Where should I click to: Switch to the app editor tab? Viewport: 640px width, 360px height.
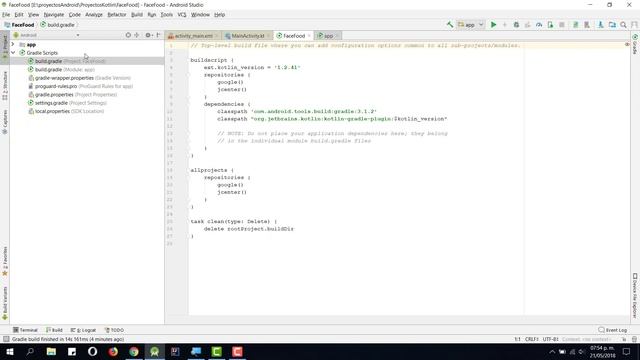[328, 36]
